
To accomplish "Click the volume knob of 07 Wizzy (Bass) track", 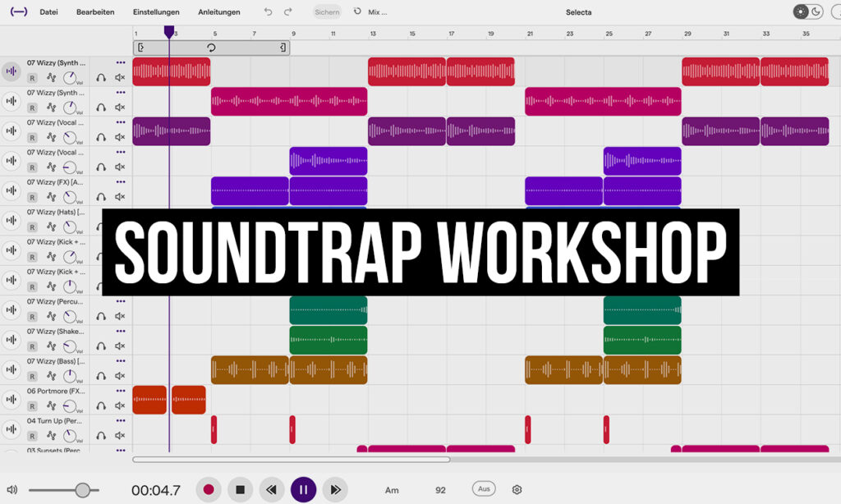I will point(70,377).
